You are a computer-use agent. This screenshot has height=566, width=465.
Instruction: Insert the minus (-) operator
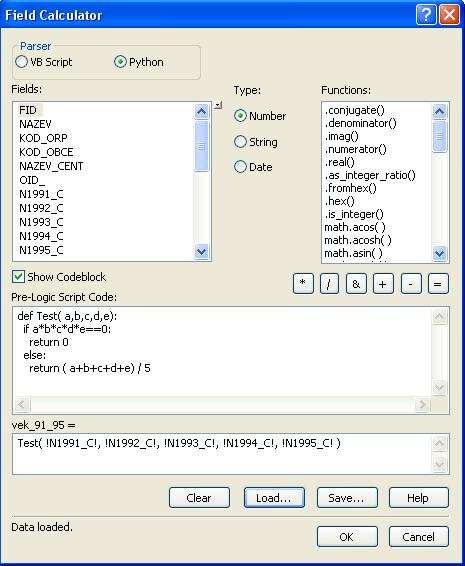point(411,284)
